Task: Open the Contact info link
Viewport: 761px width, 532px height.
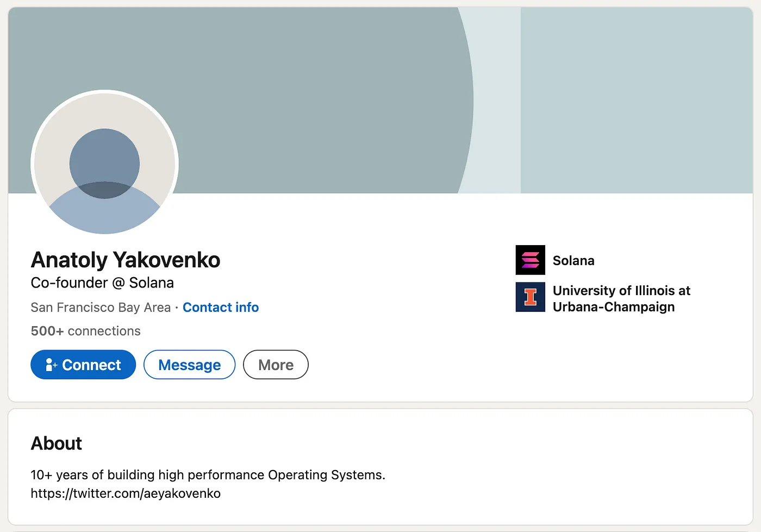Action: (x=221, y=308)
